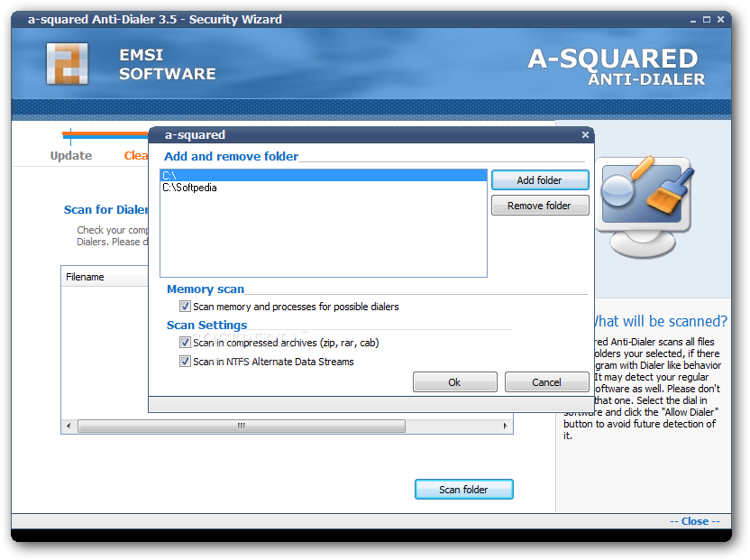Cancel the folder dialog
The width and height of the screenshot is (750, 560).
(x=546, y=382)
